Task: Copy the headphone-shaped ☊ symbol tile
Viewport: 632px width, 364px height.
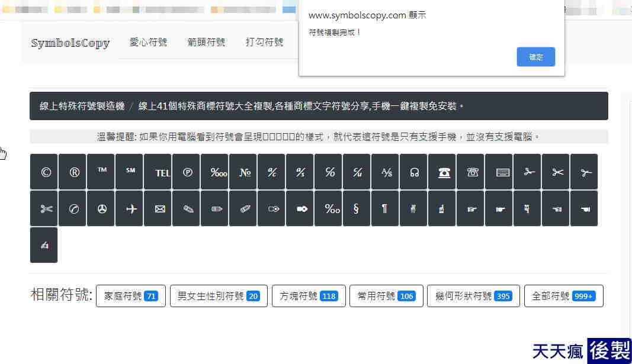Action: coord(413,172)
